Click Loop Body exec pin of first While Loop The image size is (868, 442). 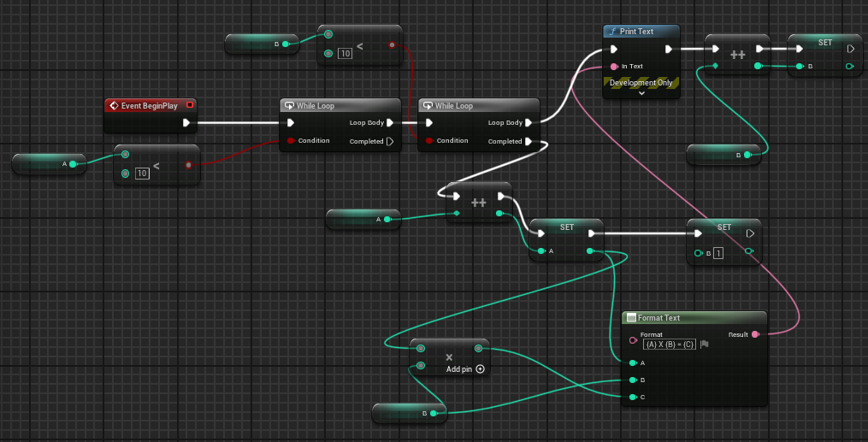coord(390,123)
